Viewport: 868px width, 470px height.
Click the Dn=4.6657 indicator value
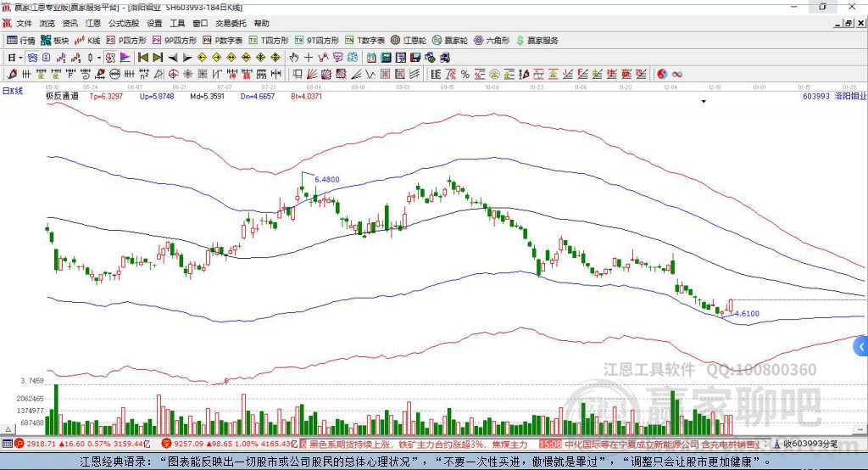258,97
